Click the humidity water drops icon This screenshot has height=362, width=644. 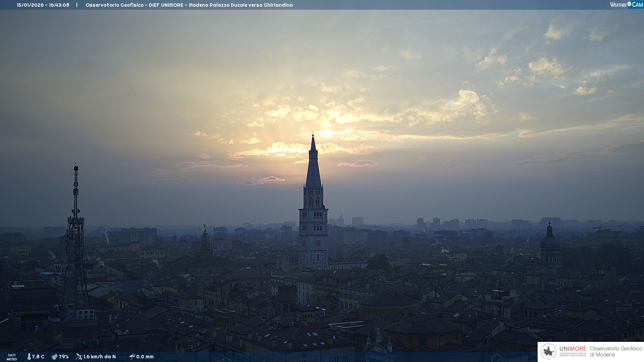tap(54, 357)
